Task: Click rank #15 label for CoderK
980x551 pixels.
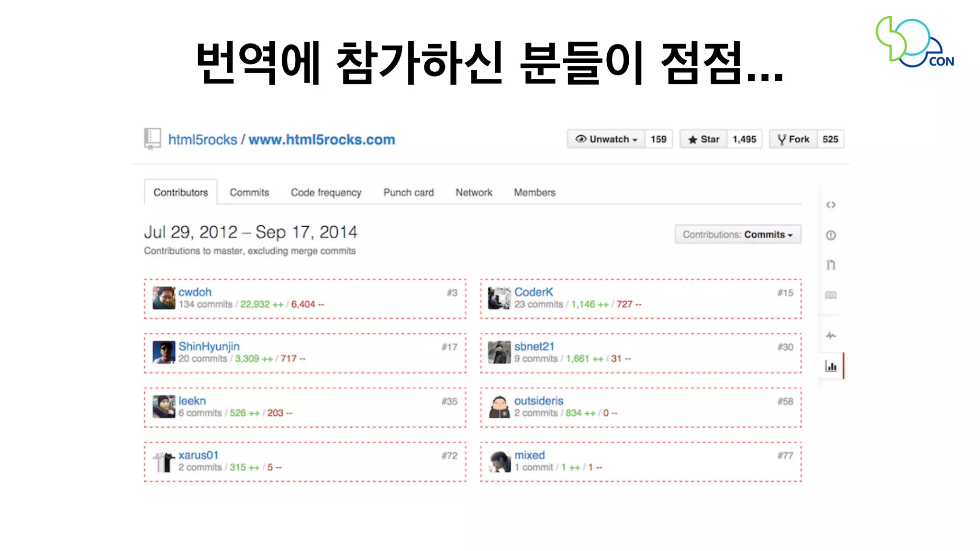Action: [x=785, y=293]
